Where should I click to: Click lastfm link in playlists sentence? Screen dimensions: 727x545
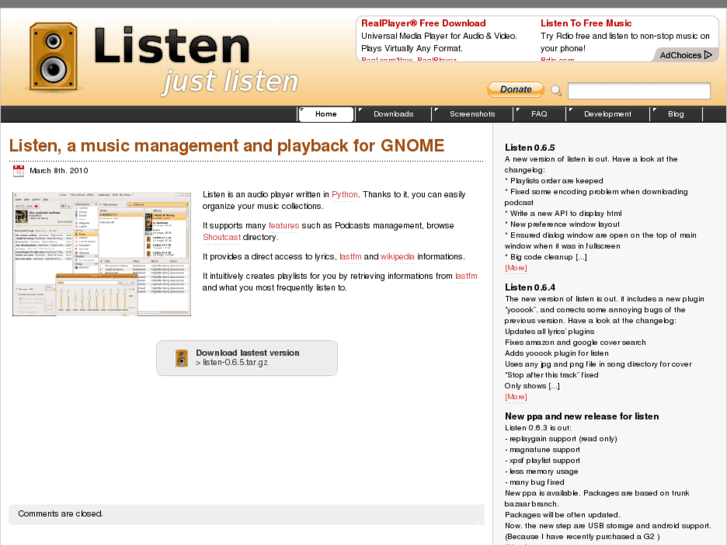click(x=466, y=276)
